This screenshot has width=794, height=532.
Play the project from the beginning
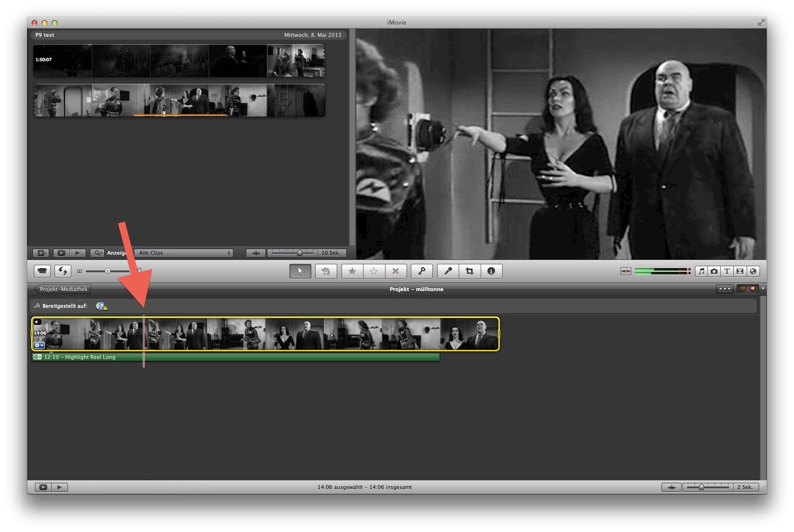[60, 487]
